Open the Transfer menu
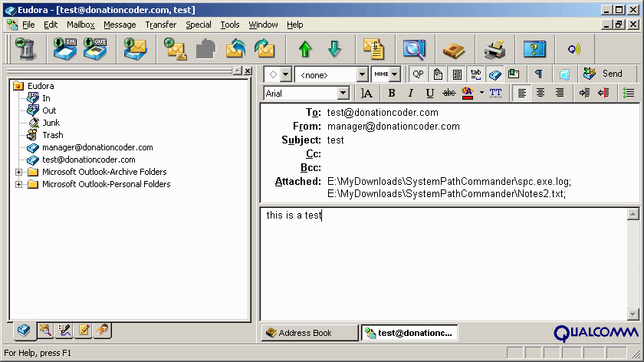The width and height of the screenshot is (644, 362). [160, 25]
